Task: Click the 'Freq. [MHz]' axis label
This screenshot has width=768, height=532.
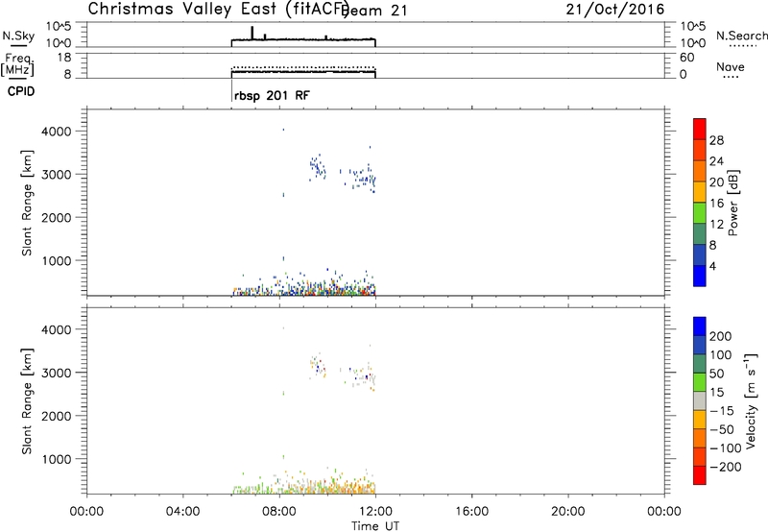Action: click(x=17, y=64)
